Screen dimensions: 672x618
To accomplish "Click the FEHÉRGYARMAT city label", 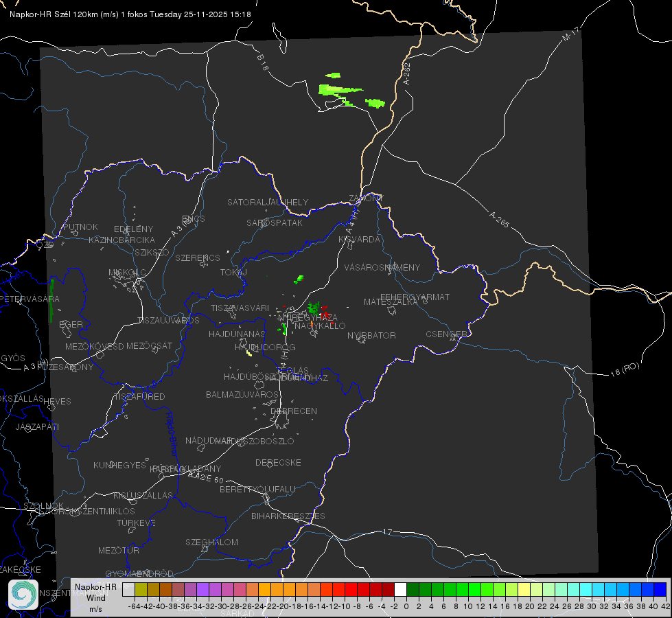I will pos(415,297).
